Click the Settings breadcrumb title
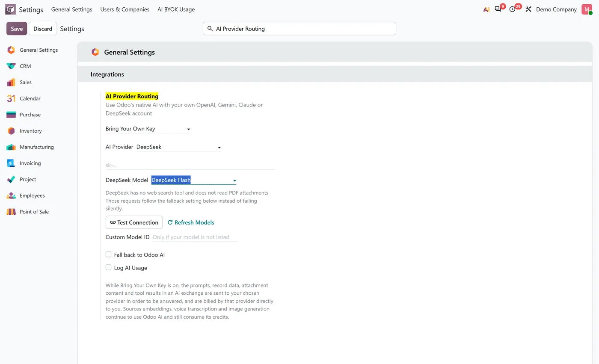This screenshot has height=364, width=599. pyautogui.click(x=72, y=29)
